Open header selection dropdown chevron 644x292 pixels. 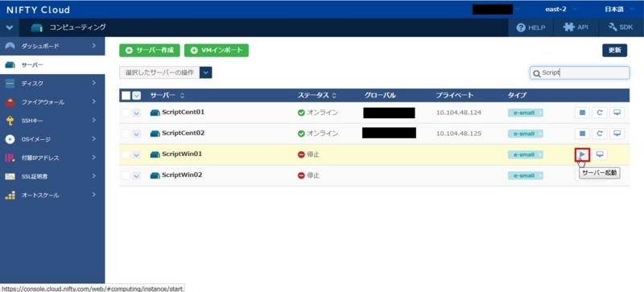click(136, 95)
